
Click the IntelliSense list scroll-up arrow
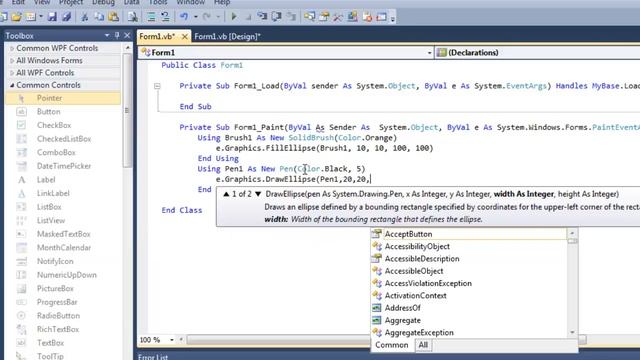(572, 233)
